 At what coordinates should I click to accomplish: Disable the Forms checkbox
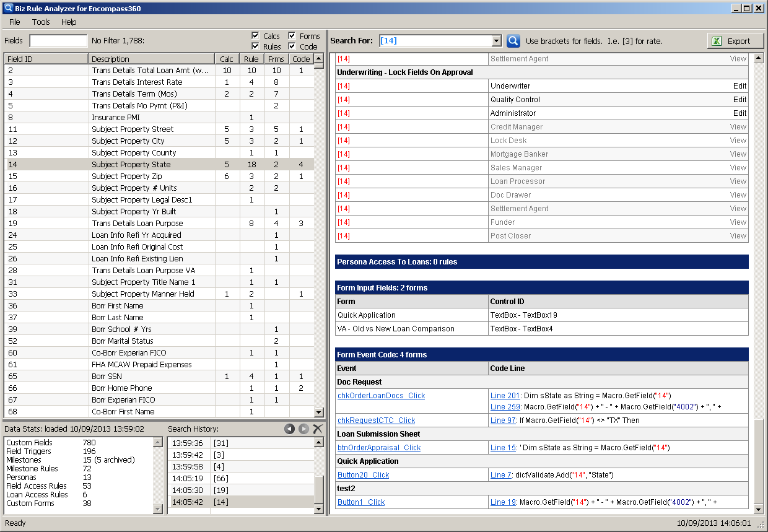click(x=292, y=35)
